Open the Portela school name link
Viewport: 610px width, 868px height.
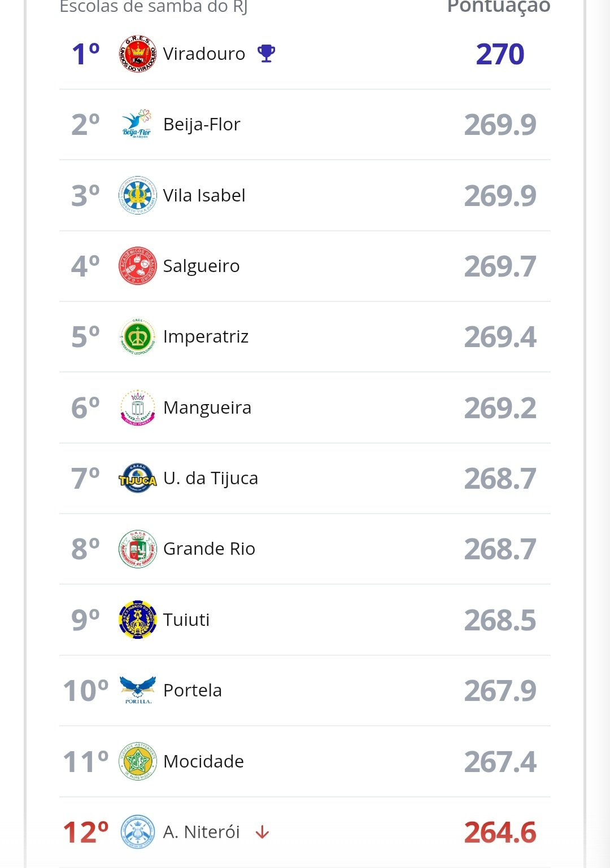(x=192, y=690)
